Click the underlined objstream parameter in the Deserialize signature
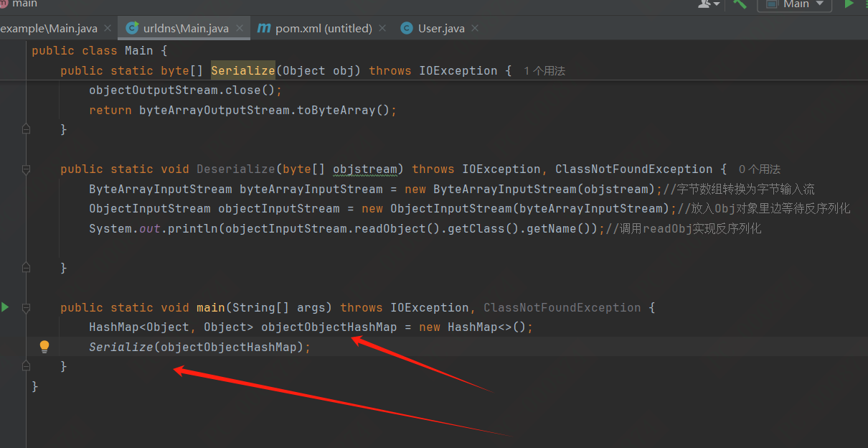The height and width of the screenshot is (448, 868). point(365,169)
